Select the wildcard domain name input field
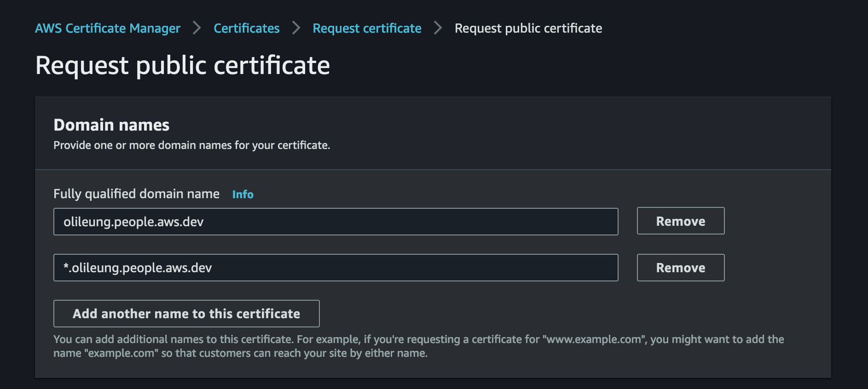 pos(336,267)
